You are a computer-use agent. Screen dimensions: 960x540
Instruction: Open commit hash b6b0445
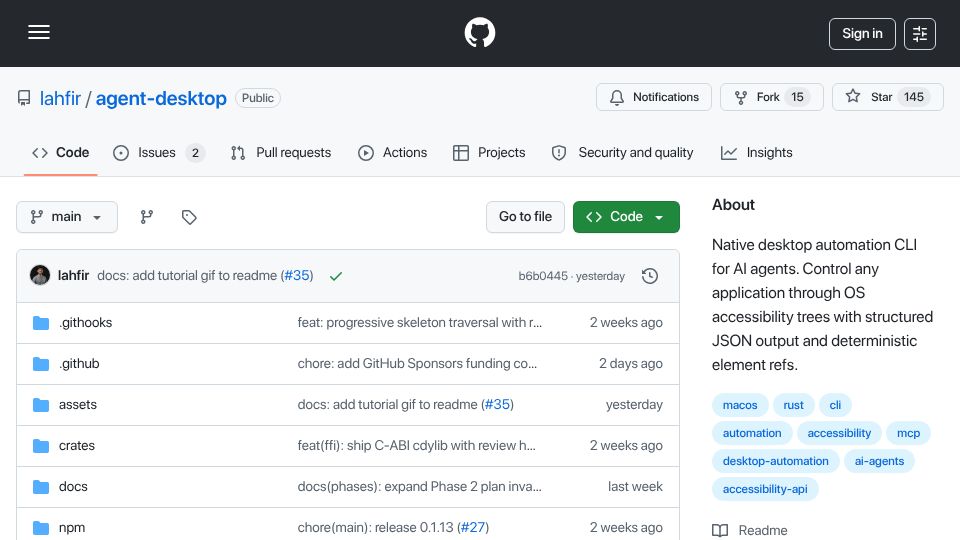[x=543, y=276]
